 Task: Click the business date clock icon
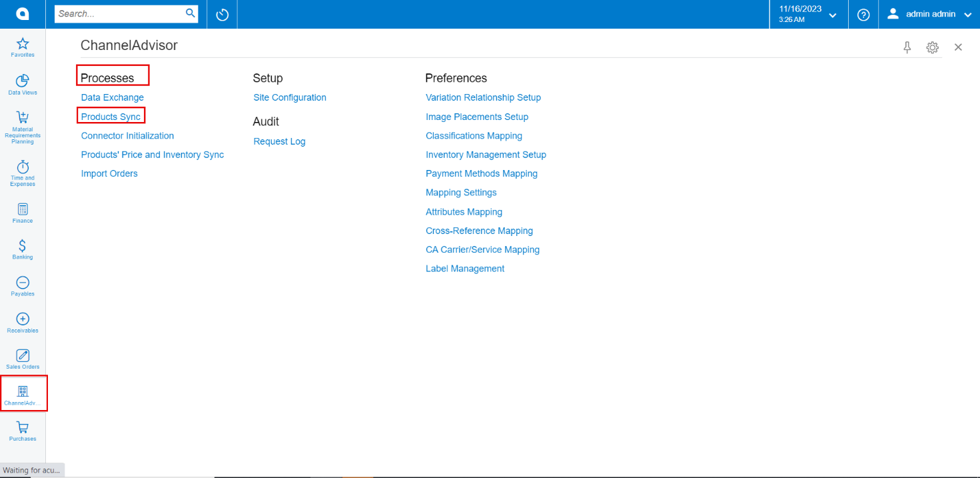pos(222,14)
